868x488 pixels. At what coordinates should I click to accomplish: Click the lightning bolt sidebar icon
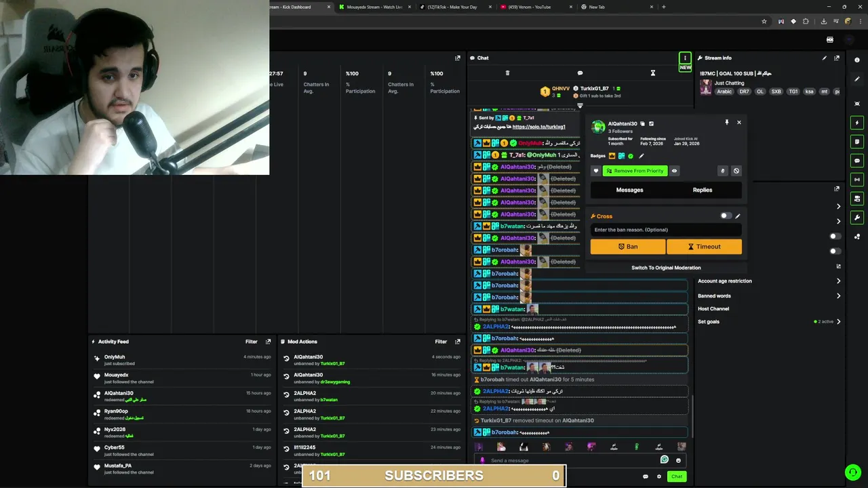[x=857, y=123]
